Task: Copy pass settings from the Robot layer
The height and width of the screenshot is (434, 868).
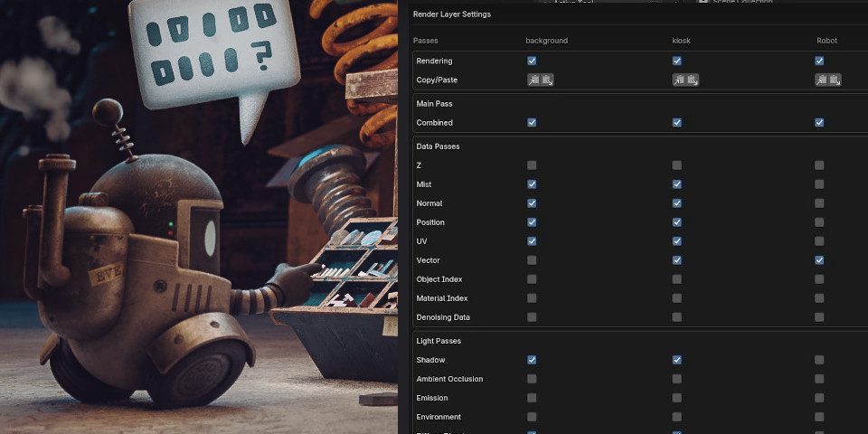Action: click(x=822, y=80)
